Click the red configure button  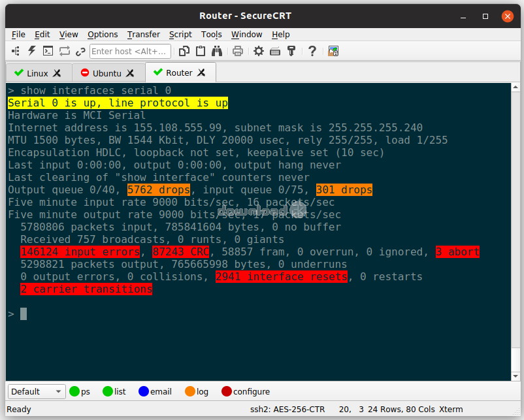point(246,391)
